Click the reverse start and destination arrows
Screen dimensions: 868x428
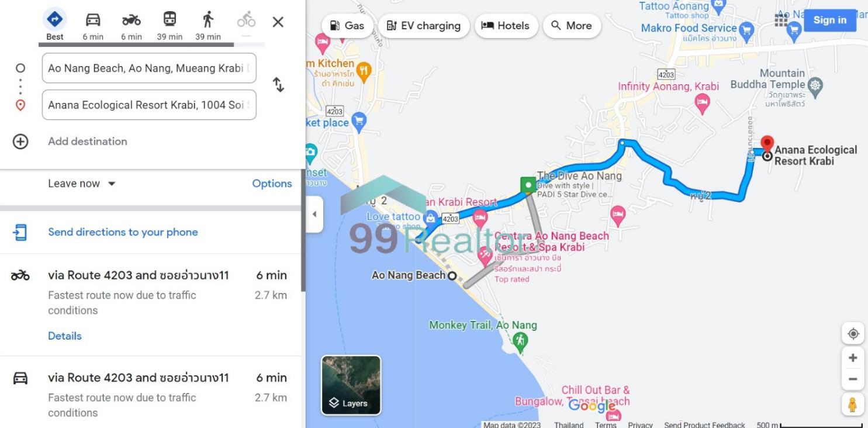(x=279, y=85)
